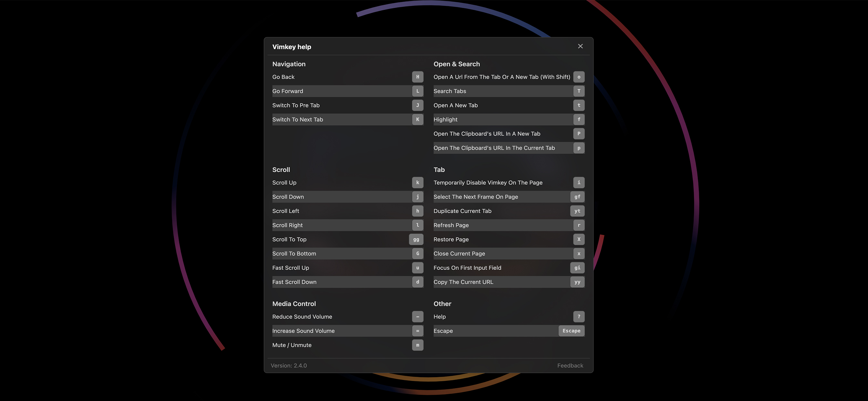Click the Tab section heading
Viewport: 868px width, 401px height.
pos(439,170)
